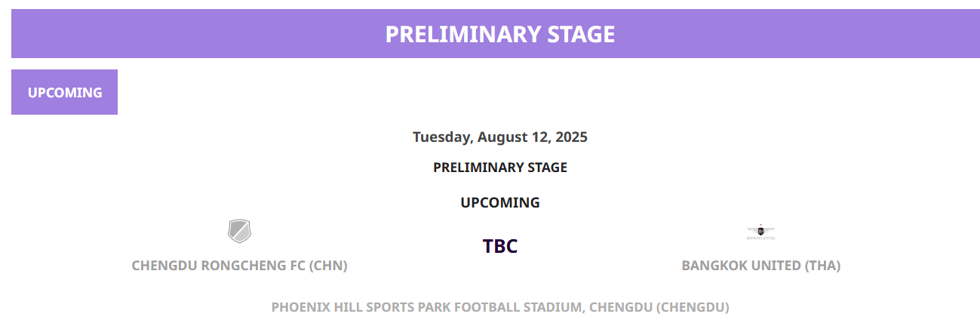Click the Tuesday, August 12, 2025 date
The height and width of the screenshot is (326, 980).
click(500, 137)
